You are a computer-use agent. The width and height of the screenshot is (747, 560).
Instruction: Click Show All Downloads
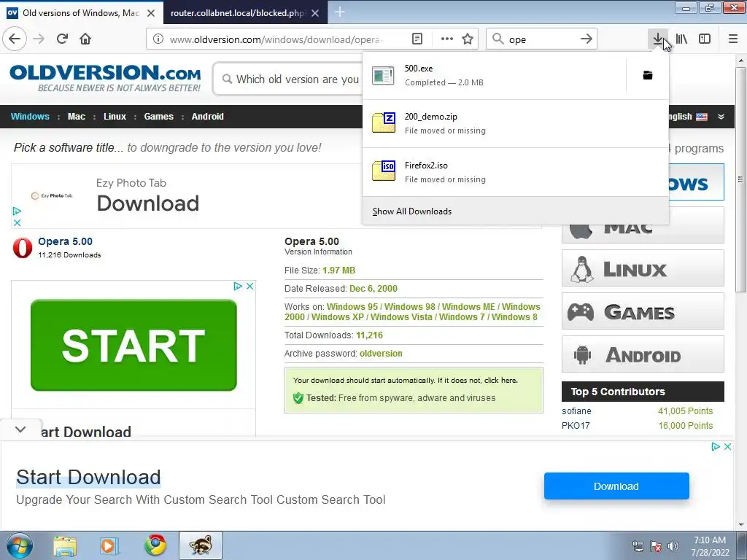point(516,211)
